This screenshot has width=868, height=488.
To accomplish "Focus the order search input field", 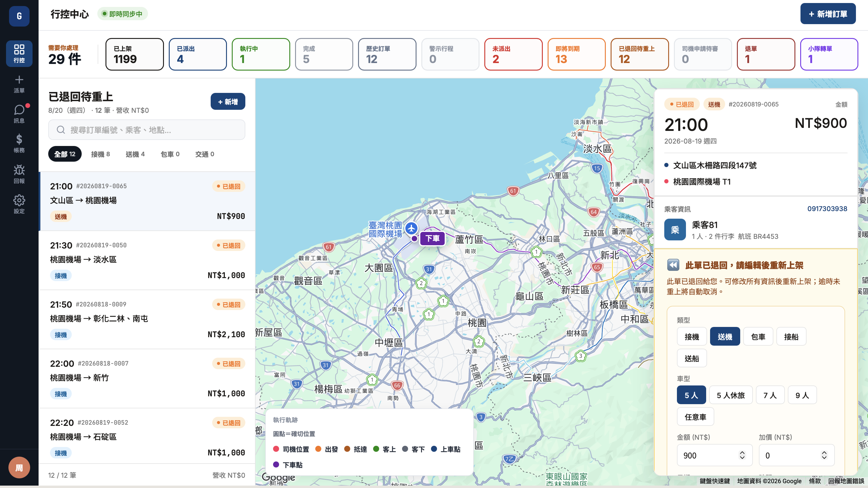I will [x=146, y=130].
